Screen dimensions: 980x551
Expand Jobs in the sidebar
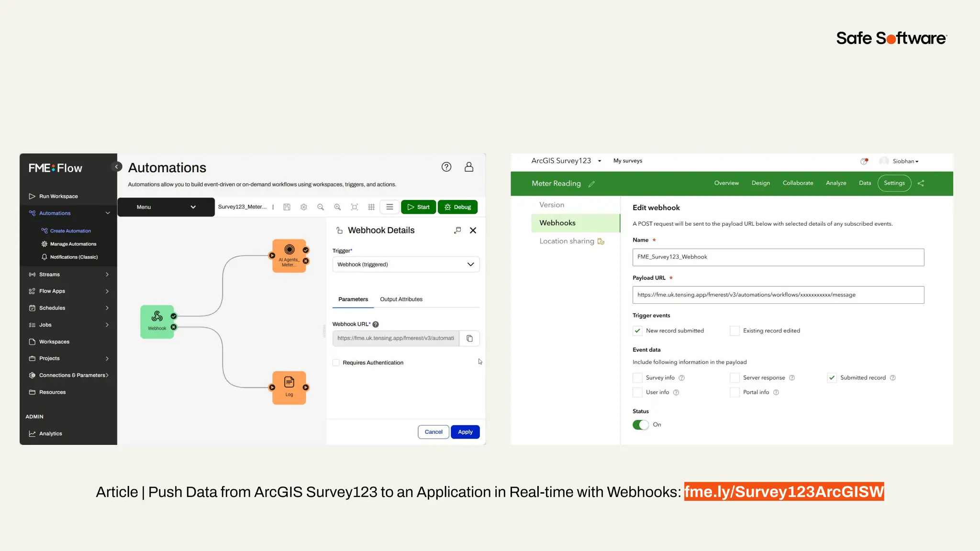pos(107,325)
